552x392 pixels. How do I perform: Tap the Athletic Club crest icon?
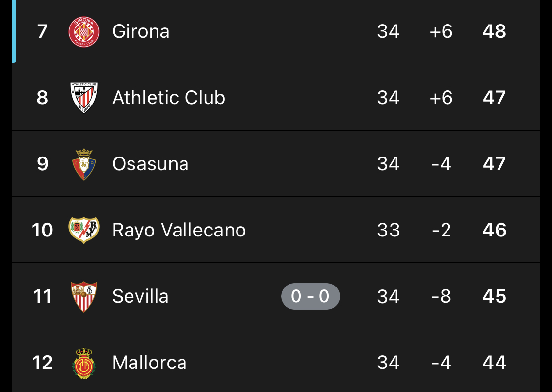coord(84,98)
